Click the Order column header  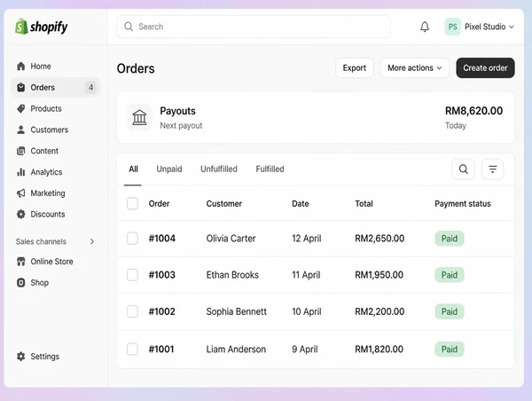159,204
